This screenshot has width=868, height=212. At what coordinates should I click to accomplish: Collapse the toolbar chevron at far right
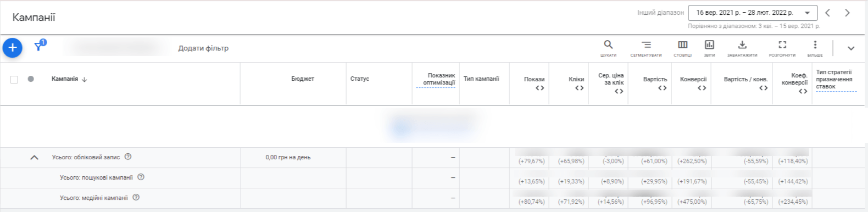[x=851, y=48]
